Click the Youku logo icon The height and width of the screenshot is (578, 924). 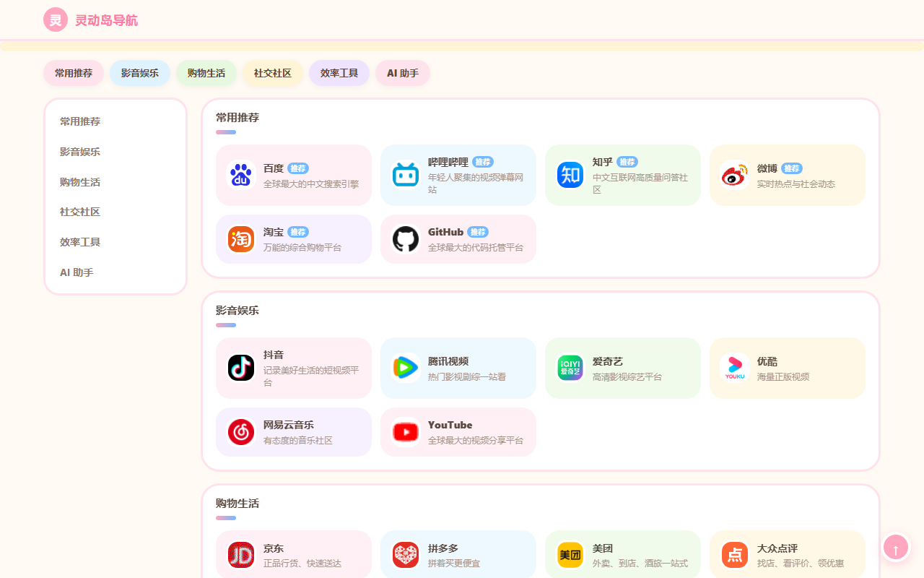click(735, 368)
